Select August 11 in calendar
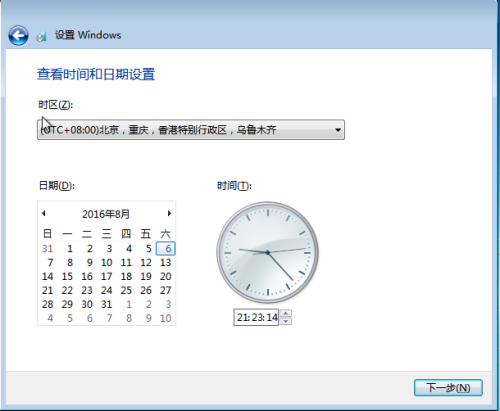This screenshot has height=411, width=500. click(126, 263)
